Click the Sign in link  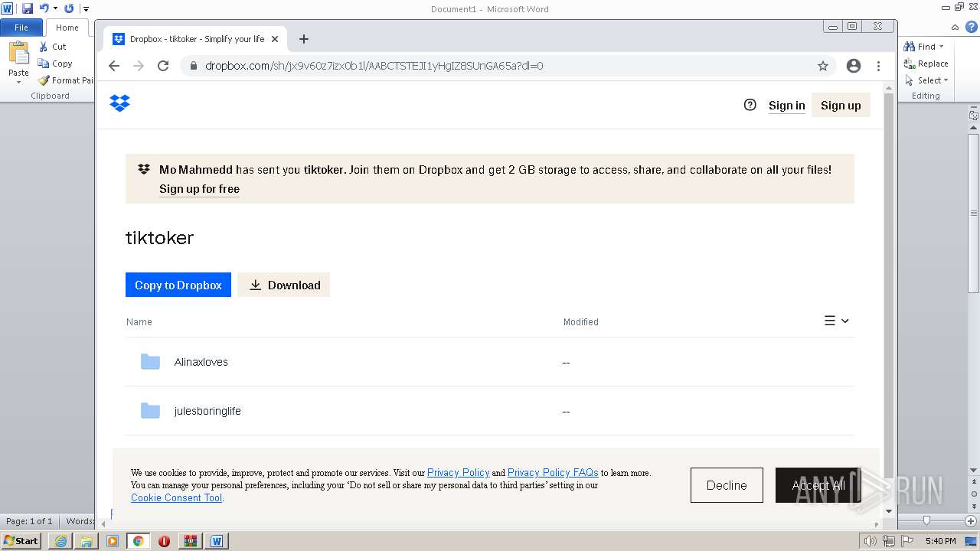pyautogui.click(x=787, y=106)
